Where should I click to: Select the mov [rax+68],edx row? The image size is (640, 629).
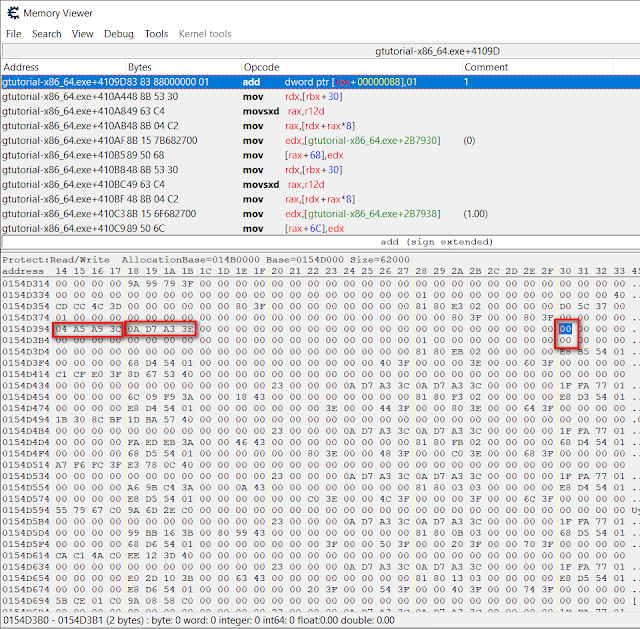pos(321,156)
